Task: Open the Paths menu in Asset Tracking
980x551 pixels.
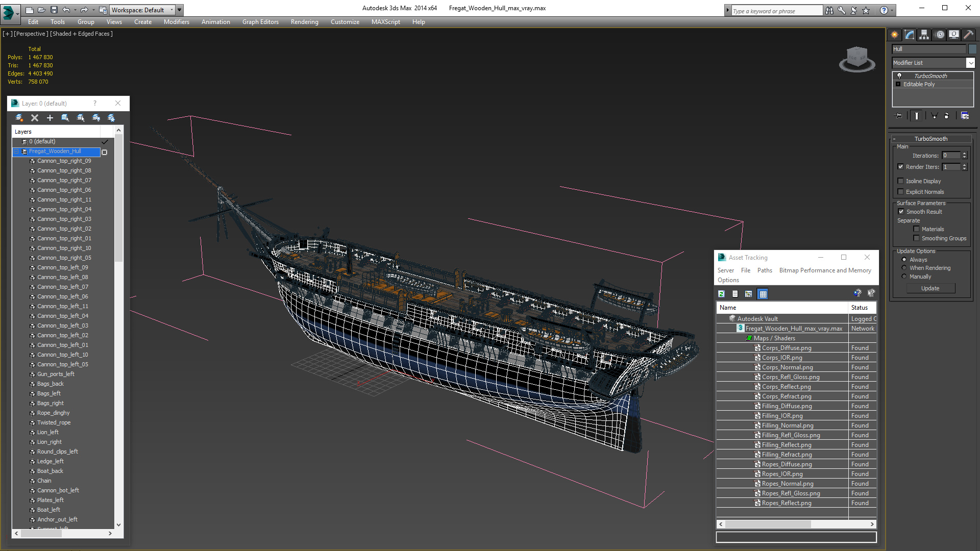Action: coord(765,270)
